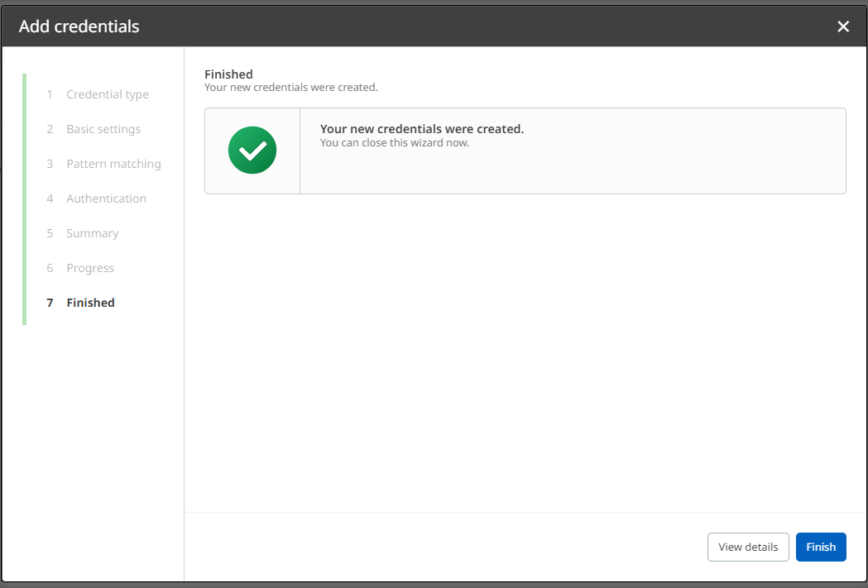Click step number 7 in the sidebar
The width and height of the screenshot is (868, 588).
(x=50, y=303)
